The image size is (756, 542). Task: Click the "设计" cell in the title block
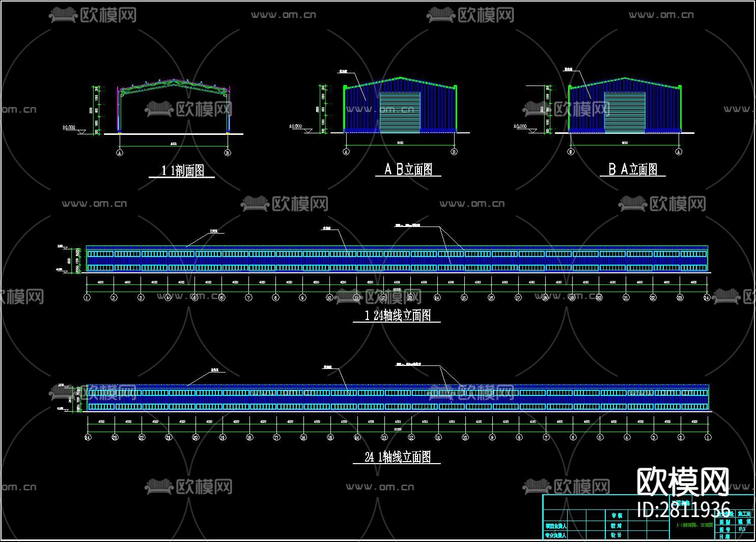(x=616, y=535)
